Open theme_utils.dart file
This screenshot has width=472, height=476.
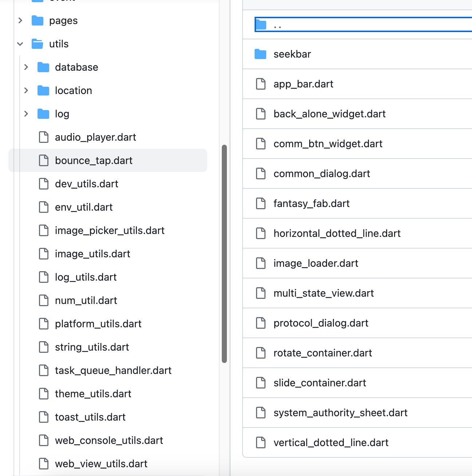pos(93,394)
